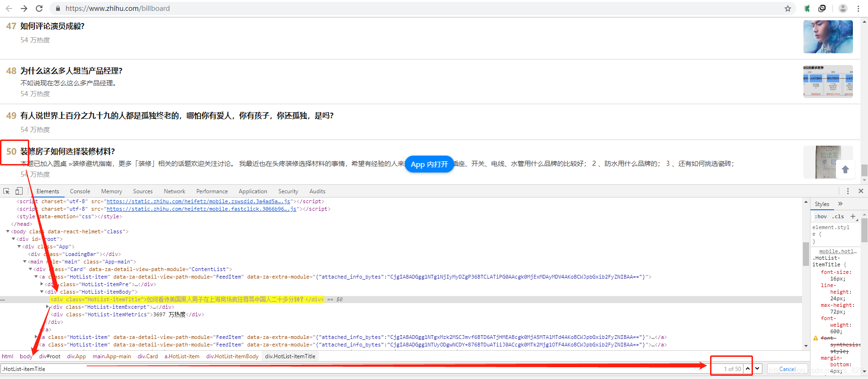
Task: Show more Styles sidebar tabs with the chevron
Action: [840, 204]
